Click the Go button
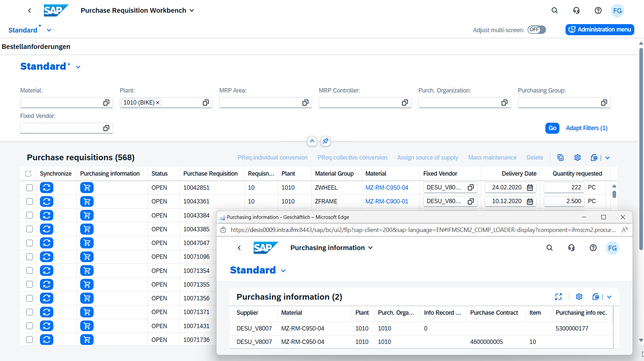Viewport: 644px width, 361px height. click(x=552, y=128)
